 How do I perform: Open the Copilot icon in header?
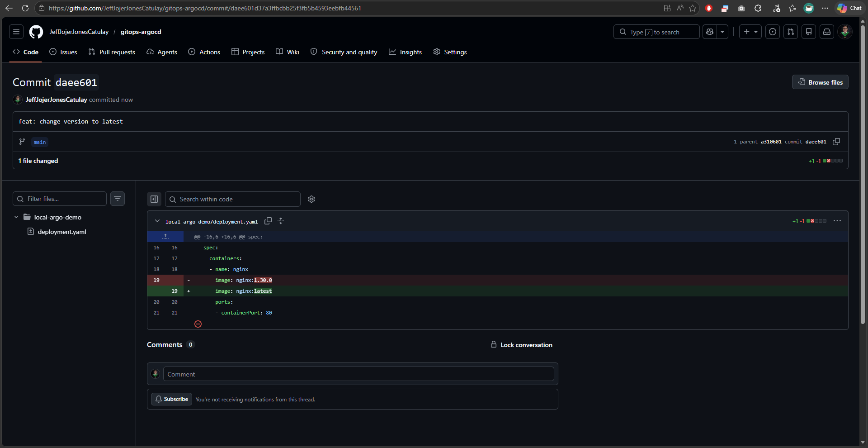pos(710,32)
